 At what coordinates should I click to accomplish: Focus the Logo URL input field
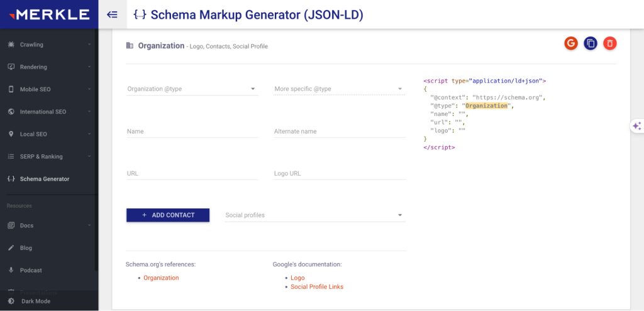tap(339, 174)
